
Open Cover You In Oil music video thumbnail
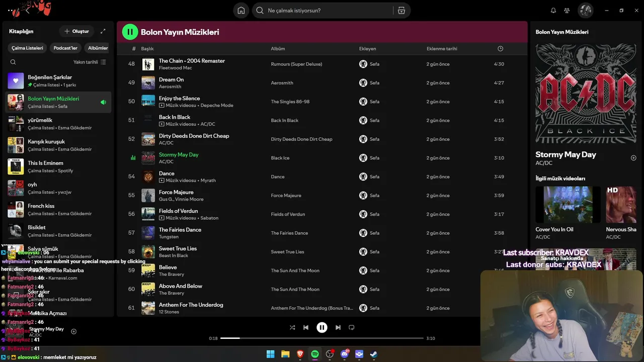point(568,205)
